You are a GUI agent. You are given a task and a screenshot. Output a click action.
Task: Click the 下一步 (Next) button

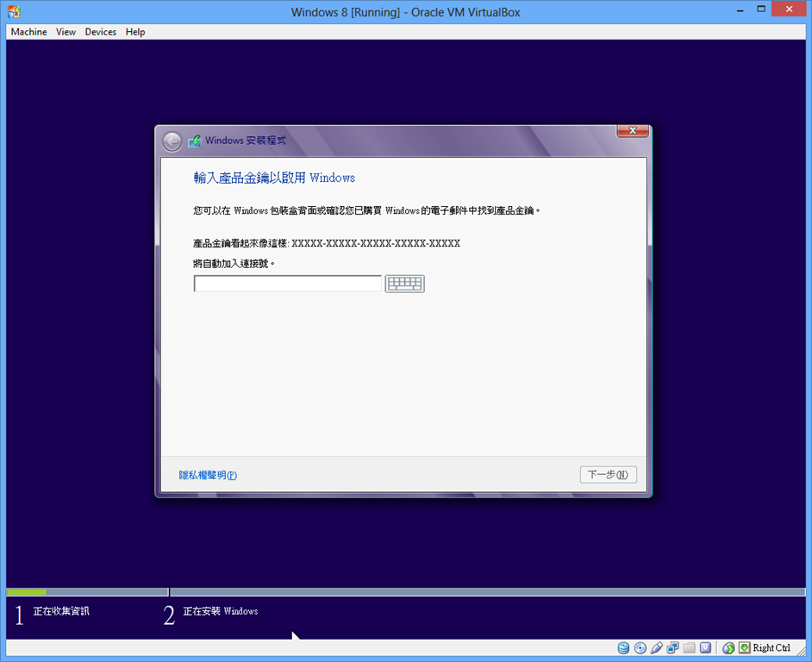point(608,474)
